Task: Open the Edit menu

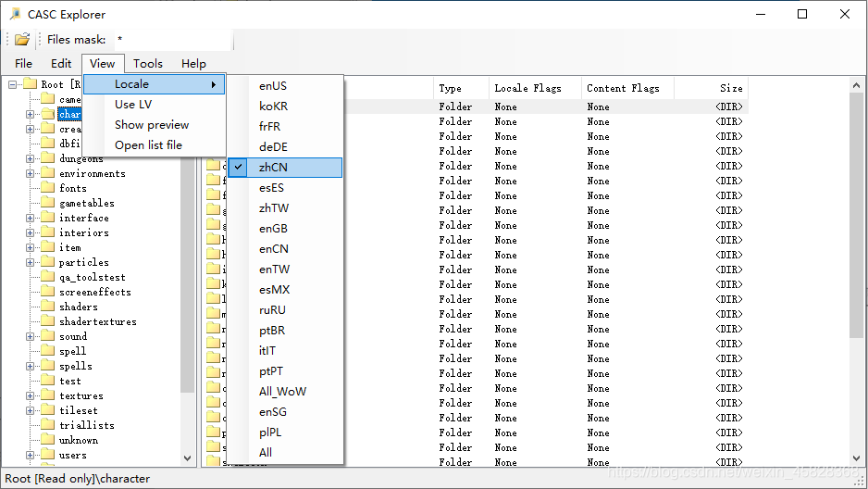Action: coord(61,64)
